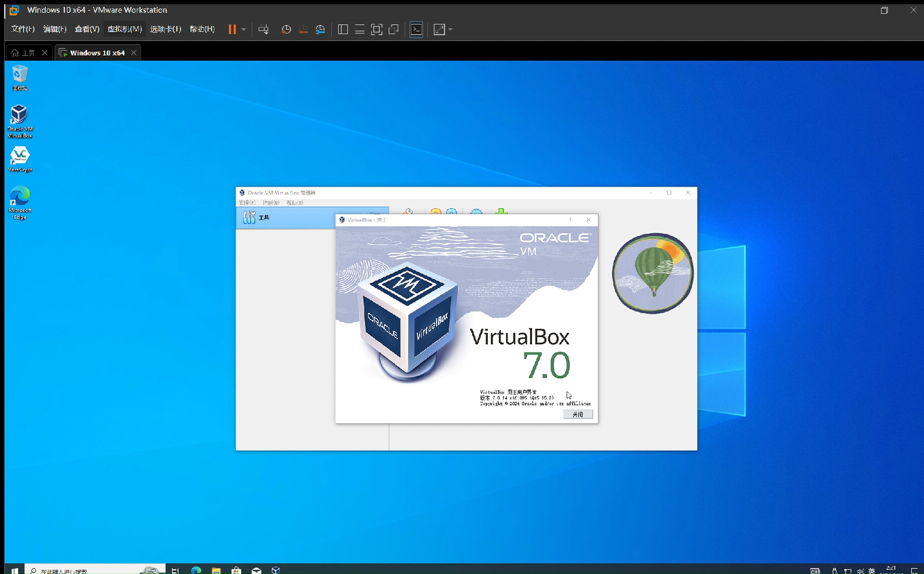Open the 帮助(H) menu in VMware

tap(202, 29)
